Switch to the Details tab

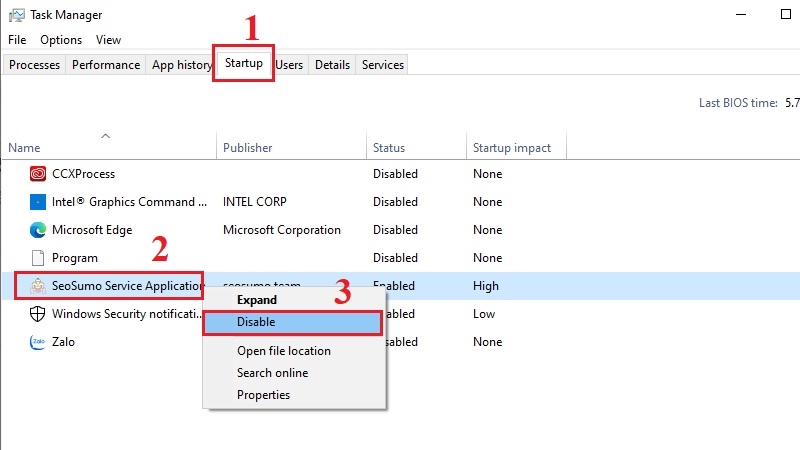[332, 65]
